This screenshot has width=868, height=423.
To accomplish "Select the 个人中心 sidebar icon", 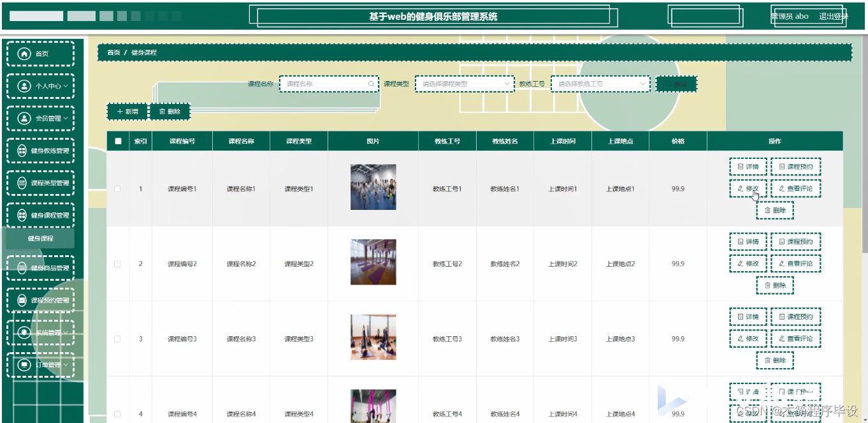I will (x=24, y=85).
